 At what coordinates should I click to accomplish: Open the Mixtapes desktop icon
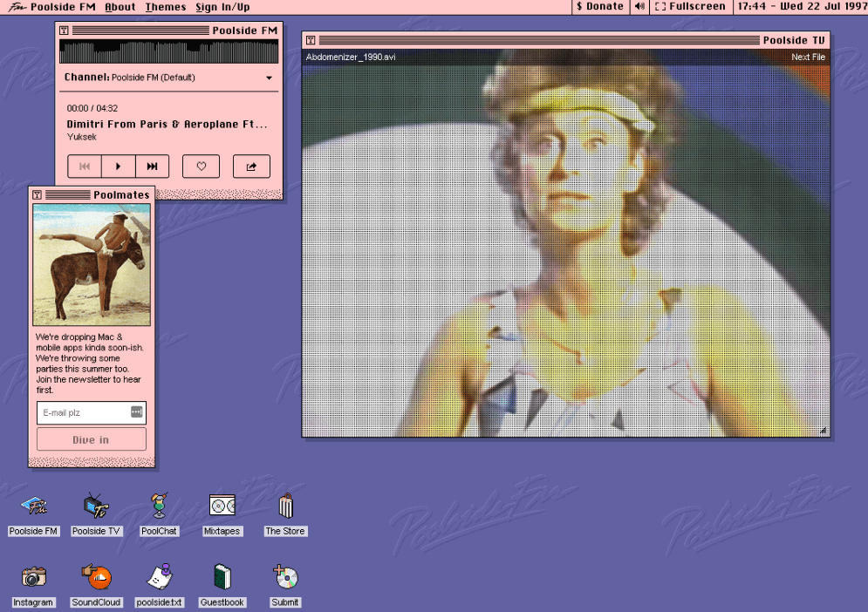coord(222,505)
